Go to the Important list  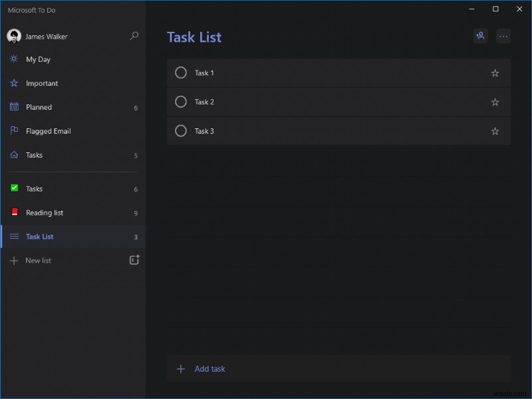click(42, 83)
